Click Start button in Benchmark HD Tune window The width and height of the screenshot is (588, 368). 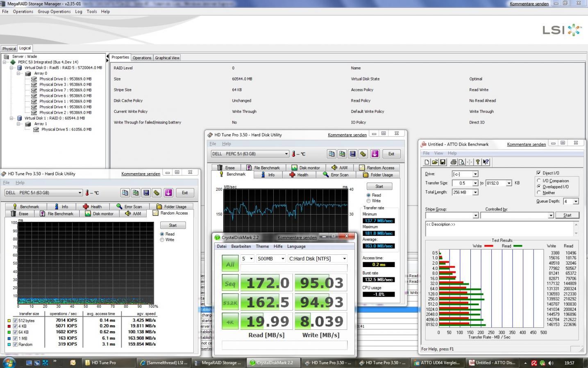tap(379, 186)
